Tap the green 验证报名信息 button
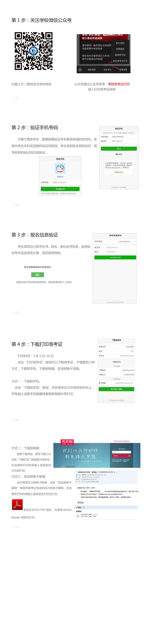This screenshot has height=644, width=152. click(x=115, y=258)
